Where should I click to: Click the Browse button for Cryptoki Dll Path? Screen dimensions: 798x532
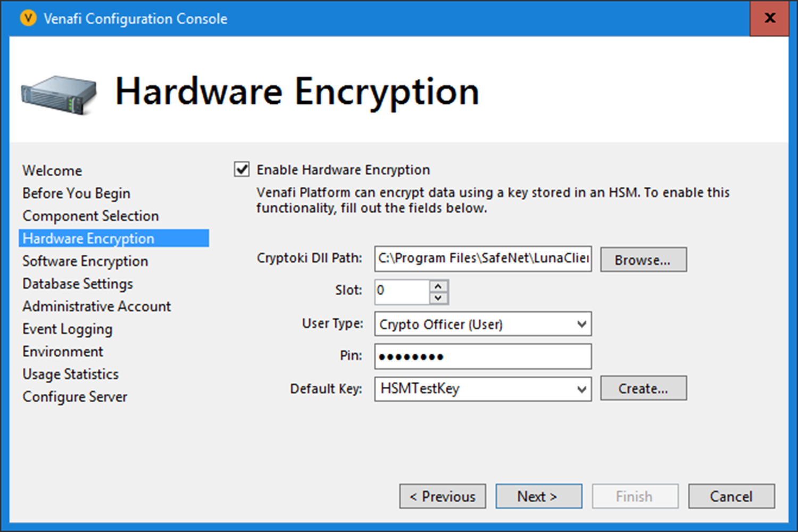(x=643, y=260)
